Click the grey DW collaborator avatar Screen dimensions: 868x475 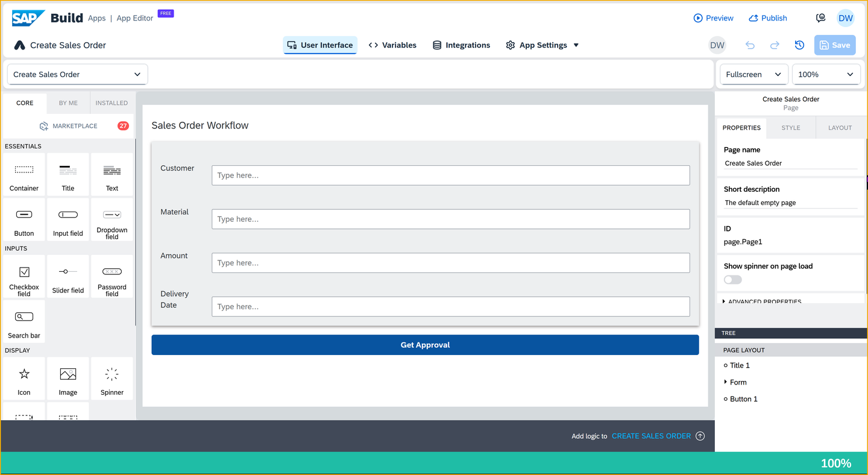tap(717, 45)
